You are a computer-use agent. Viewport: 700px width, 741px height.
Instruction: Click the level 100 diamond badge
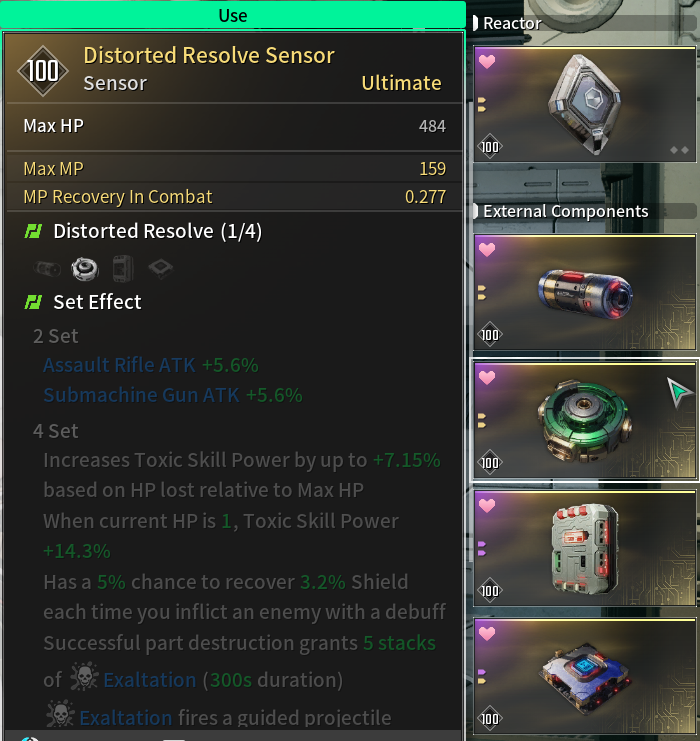point(43,71)
